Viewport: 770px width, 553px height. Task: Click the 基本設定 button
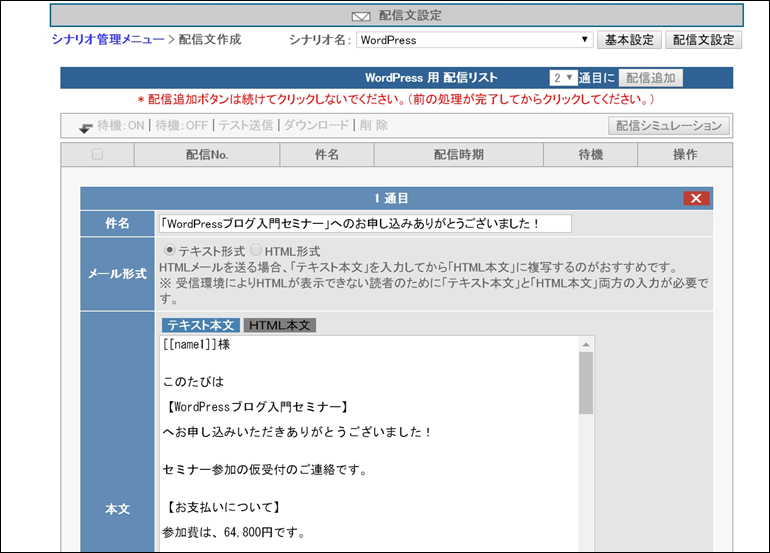click(629, 40)
